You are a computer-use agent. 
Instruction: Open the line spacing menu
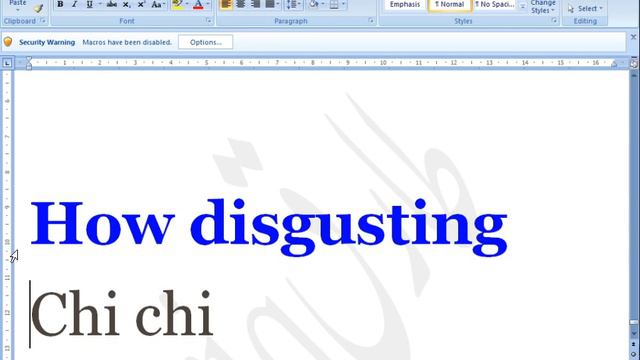293,4
